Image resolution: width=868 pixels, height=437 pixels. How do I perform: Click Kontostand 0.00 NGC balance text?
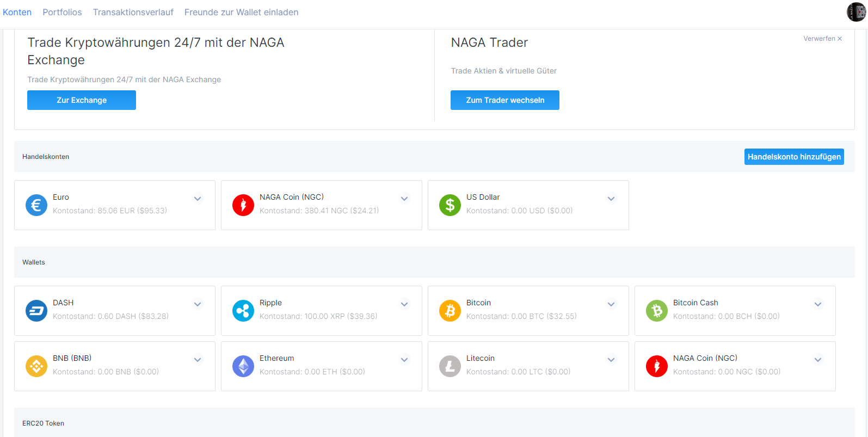click(x=727, y=372)
